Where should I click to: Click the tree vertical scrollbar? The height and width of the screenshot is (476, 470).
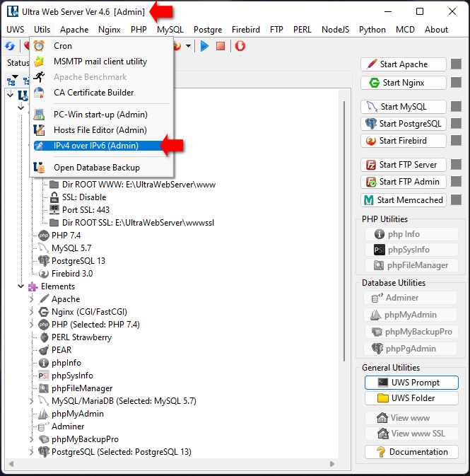click(344, 231)
